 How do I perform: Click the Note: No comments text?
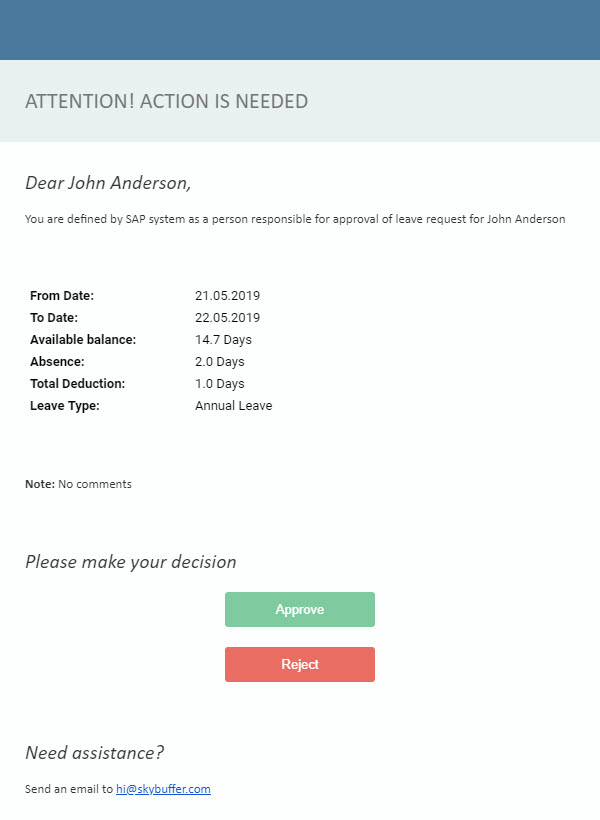click(x=78, y=484)
